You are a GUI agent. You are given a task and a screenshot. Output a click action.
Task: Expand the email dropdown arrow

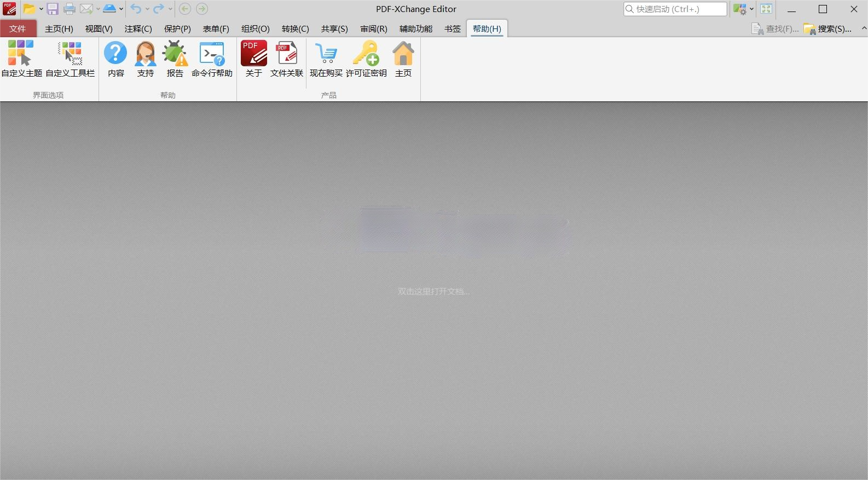(x=98, y=9)
